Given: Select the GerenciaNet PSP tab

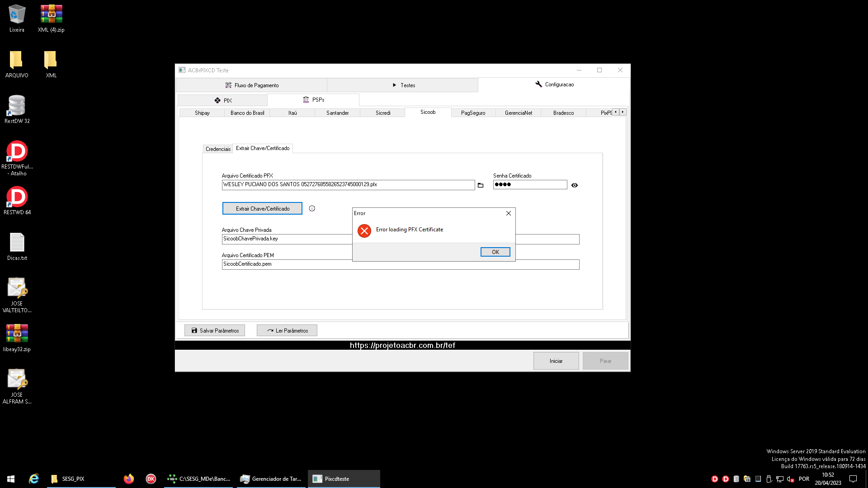Looking at the screenshot, I should pos(519,113).
